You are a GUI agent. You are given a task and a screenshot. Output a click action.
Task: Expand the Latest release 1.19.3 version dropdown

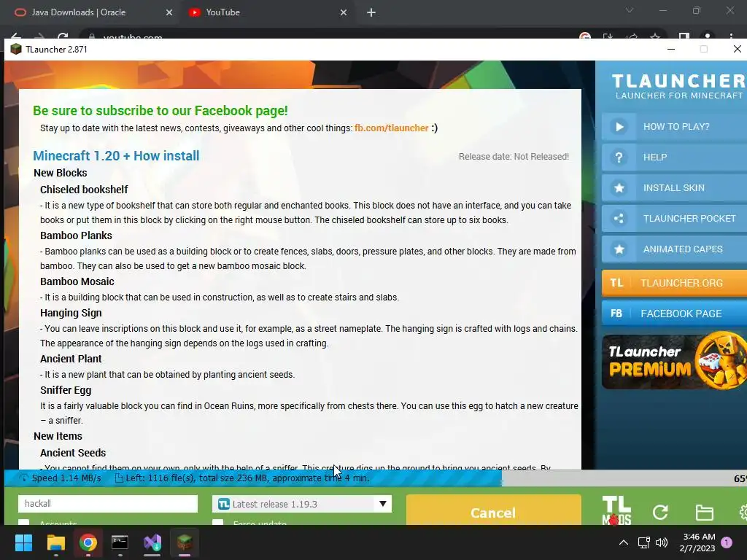click(301, 504)
